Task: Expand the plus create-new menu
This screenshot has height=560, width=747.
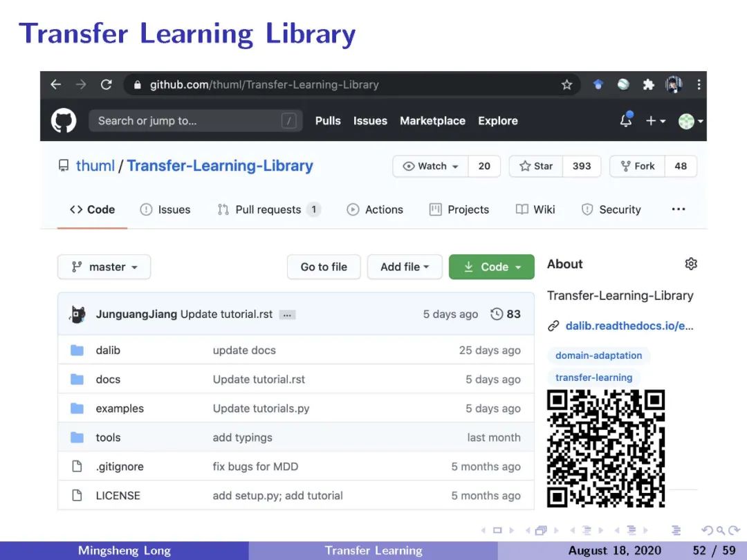Action: click(x=656, y=121)
